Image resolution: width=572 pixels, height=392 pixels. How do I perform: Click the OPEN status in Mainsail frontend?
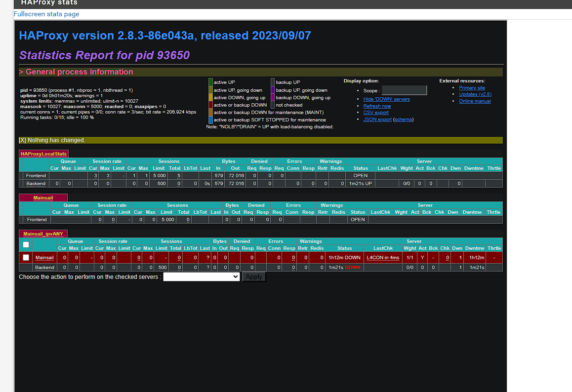tap(358, 220)
